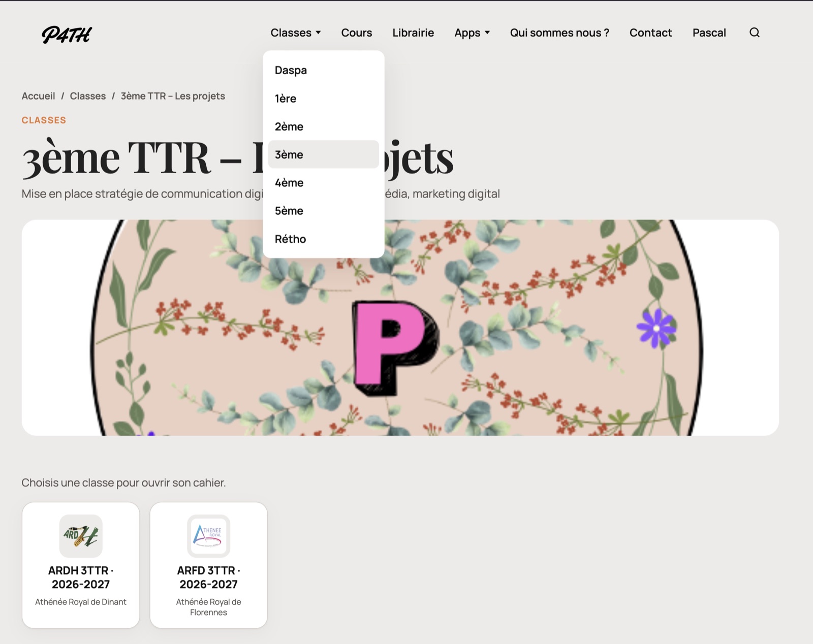Viewport: 813px width, 644px height.
Task: Click the P4TH site logo
Action: pos(67,35)
